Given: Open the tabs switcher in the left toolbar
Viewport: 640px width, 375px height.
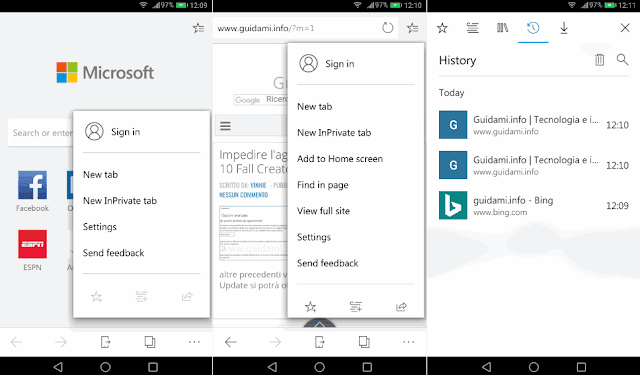Looking at the screenshot, I should (x=150, y=342).
